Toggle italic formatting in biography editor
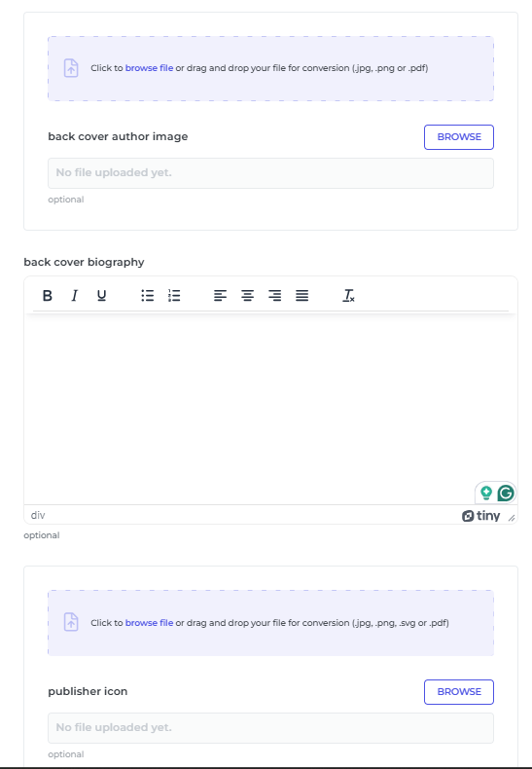This screenshot has width=532, height=769. point(75,295)
